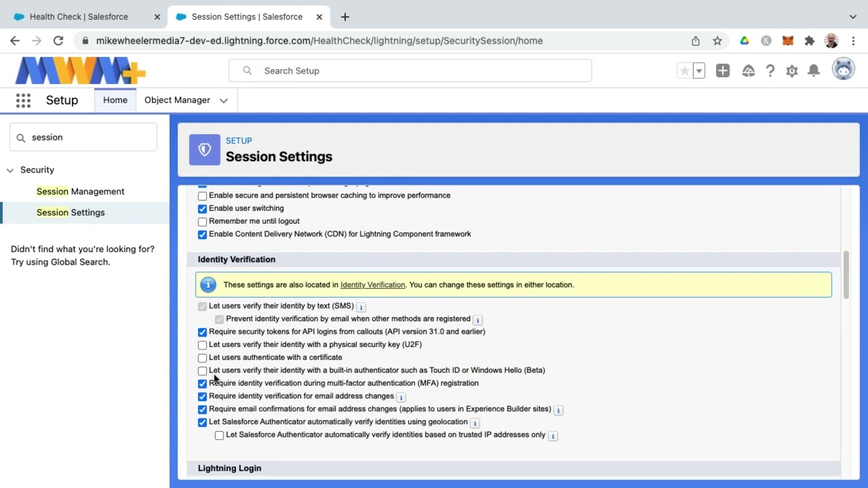868x488 pixels.
Task: Open the Session Management sidebar link
Action: click(80, 191)
